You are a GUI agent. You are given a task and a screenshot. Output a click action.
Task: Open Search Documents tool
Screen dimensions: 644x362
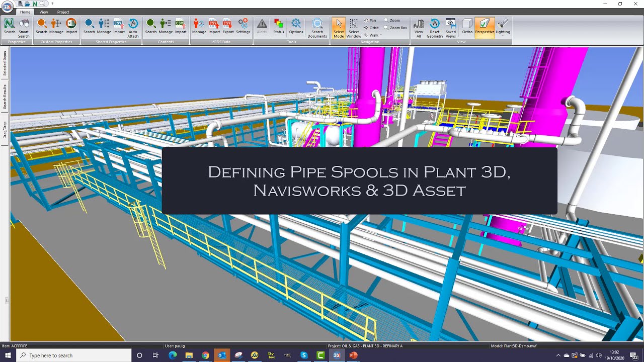317,28
